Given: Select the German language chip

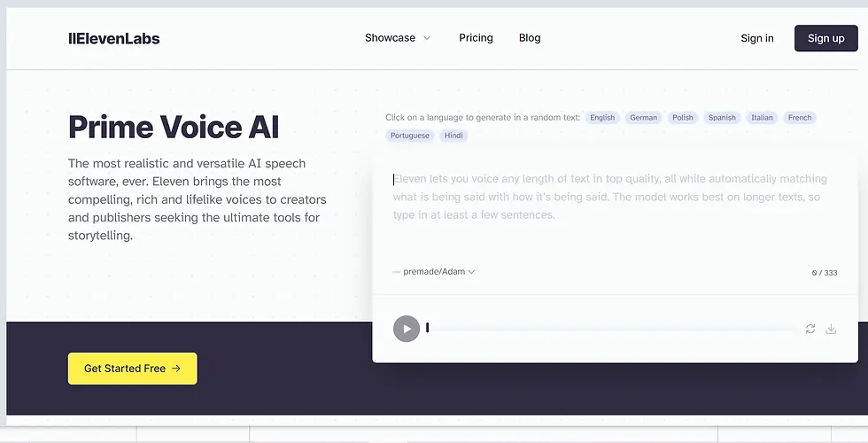Looking at the screenshot, I should [643, 117].
